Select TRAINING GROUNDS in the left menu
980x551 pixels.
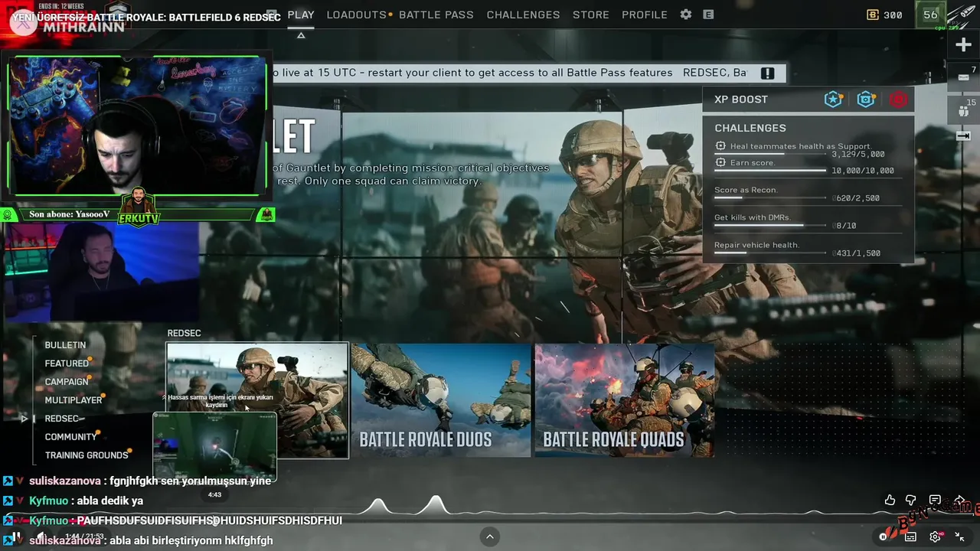[x=87, y=455]
